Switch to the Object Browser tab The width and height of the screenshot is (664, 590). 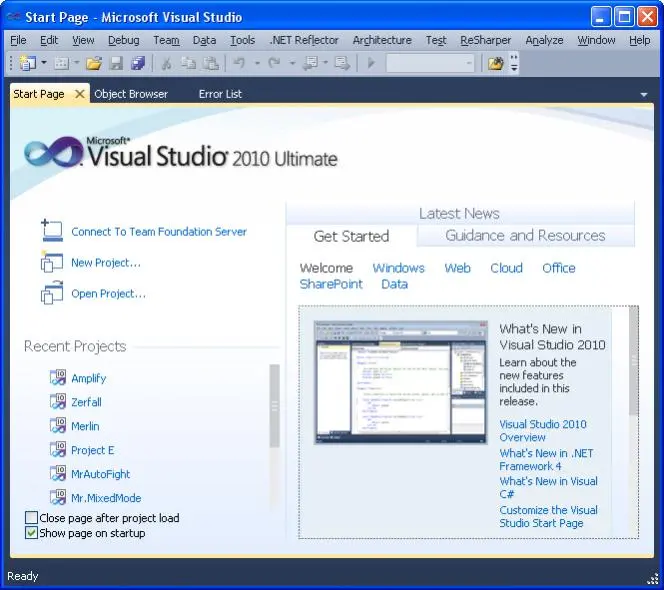131,94
